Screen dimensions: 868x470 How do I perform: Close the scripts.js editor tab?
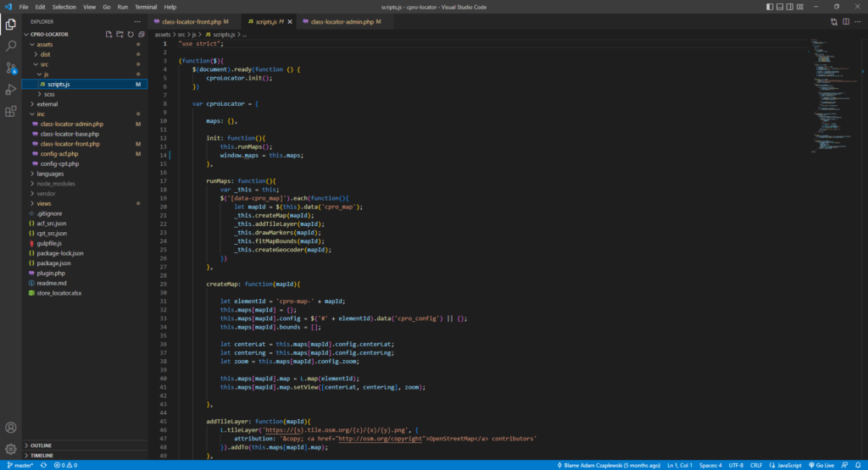pyautogui.click(x=290, y=21)
